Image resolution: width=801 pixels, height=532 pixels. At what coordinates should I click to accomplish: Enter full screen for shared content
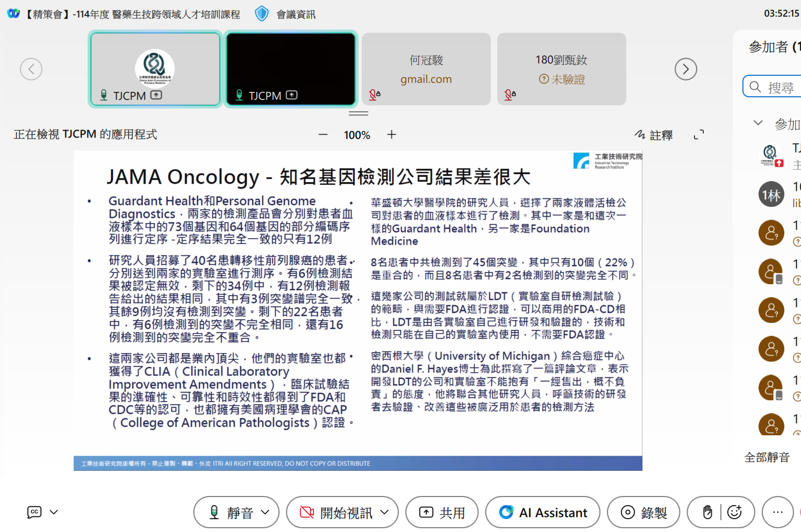click(x=698, y=134)
